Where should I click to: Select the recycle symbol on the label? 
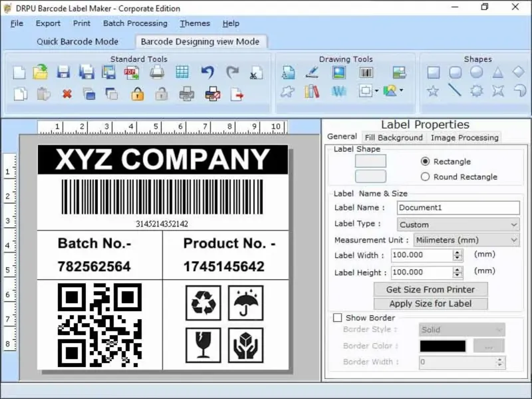pos(203,303)
